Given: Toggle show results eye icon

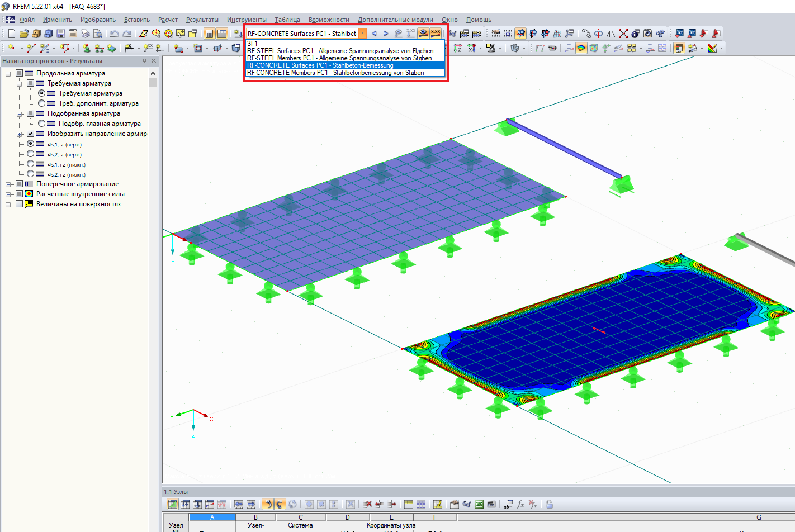Looking at the screenshot, I should [x=423, y=34].
